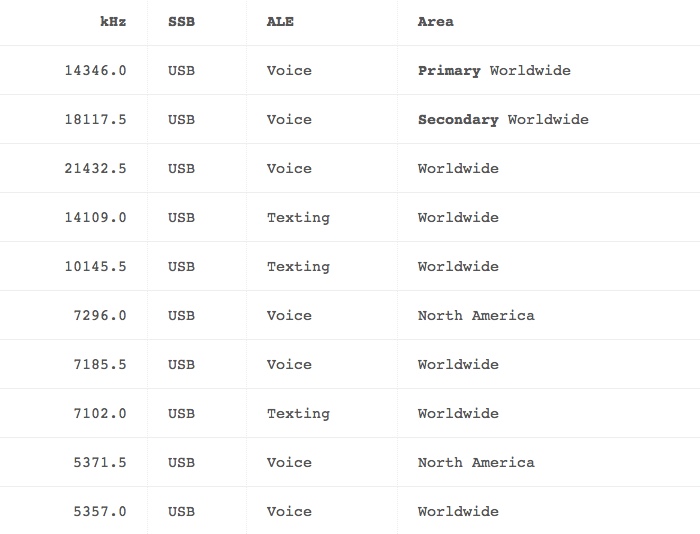Select the 7185.5 frequency cell
Screen dimensions: 700x534
click(x=100, y=365)
